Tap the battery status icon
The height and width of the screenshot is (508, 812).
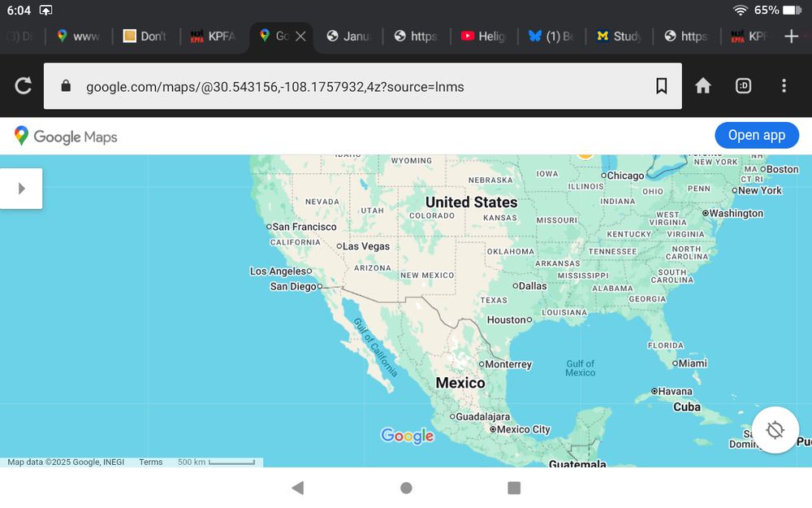[793, 10]
